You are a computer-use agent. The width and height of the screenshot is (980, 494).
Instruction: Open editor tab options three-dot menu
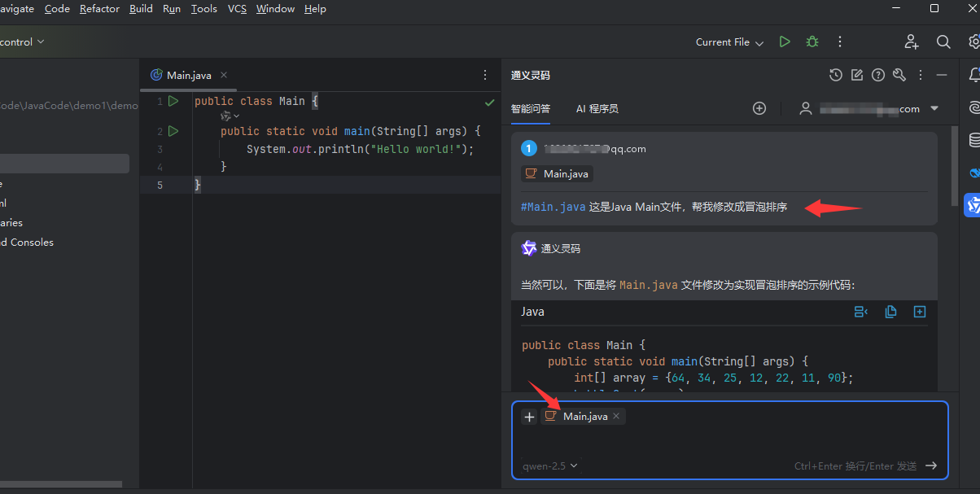485,75
